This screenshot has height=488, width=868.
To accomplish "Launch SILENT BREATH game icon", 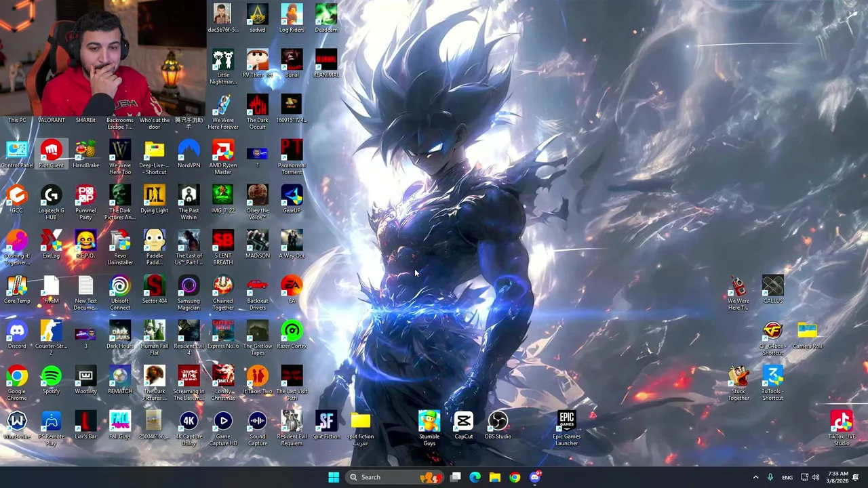I will pyautogui.click(x=223, y=248).
